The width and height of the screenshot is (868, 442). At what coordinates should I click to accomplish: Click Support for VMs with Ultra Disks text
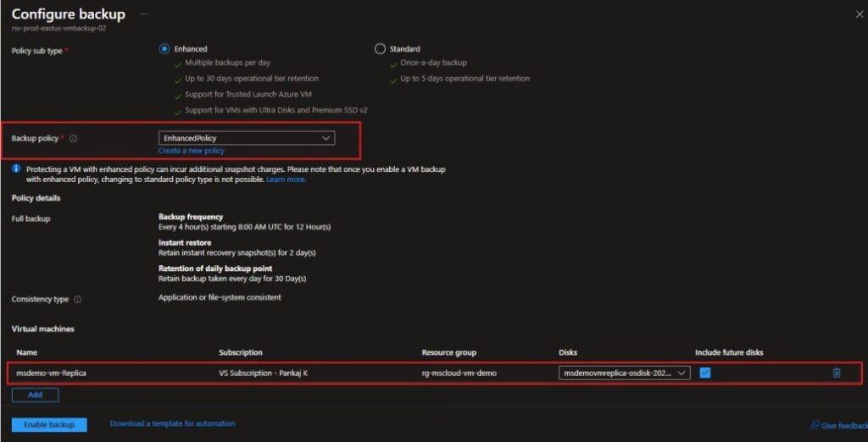[276, 111]
